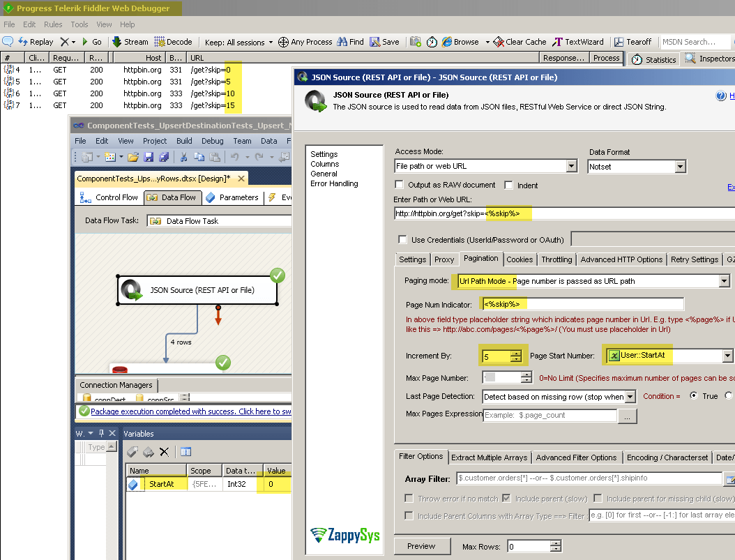The image size is (735, 560).
Task: Click the Preview button
Action: point(422,545)
